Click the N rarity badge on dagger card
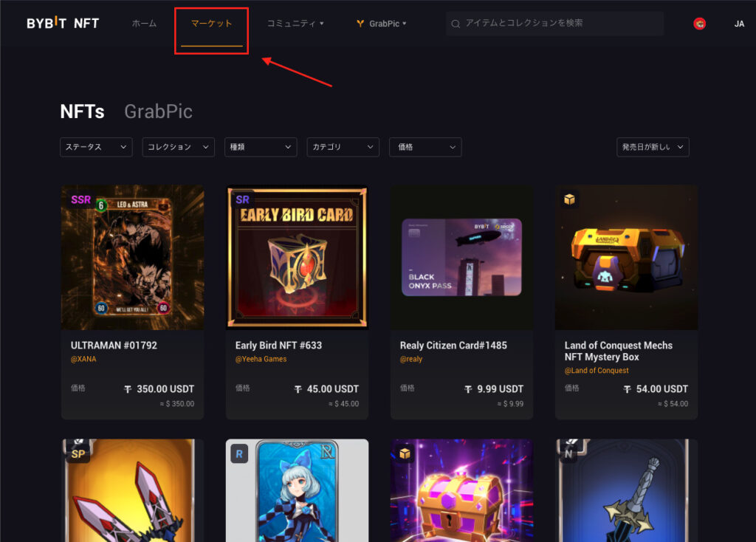Viewport: 756px width, 542px height. pos(568,453)
